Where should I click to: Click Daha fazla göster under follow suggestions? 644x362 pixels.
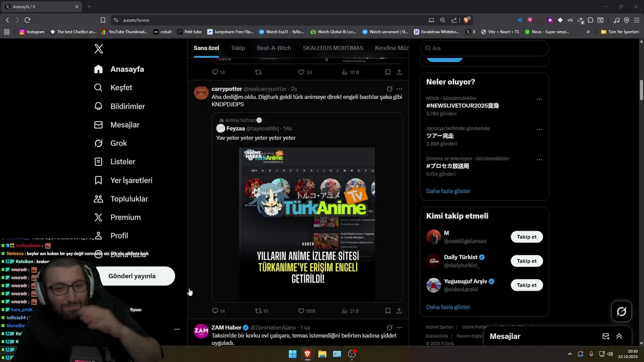(x=448, y=307)
